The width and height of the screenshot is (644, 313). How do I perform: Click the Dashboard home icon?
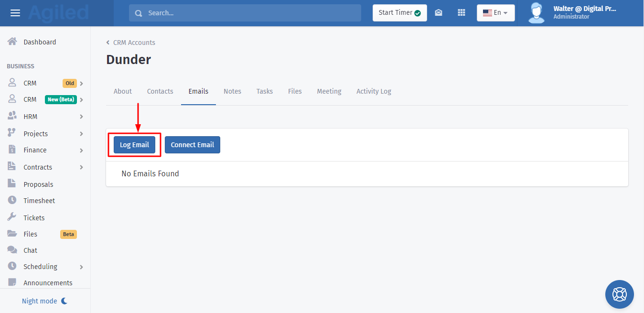click(12, 42)
